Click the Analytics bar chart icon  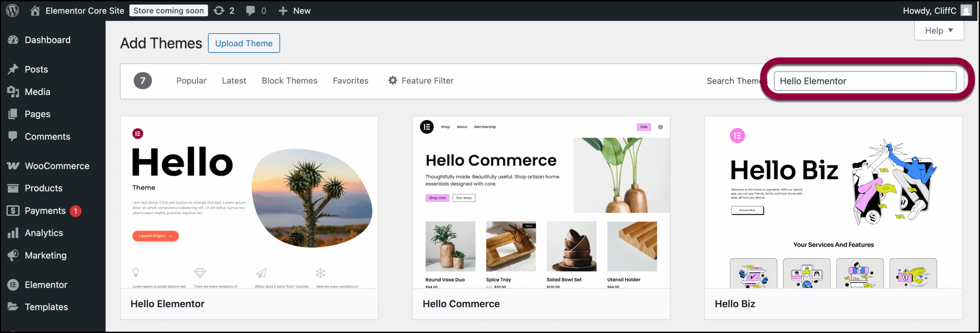tap(13, 233)
